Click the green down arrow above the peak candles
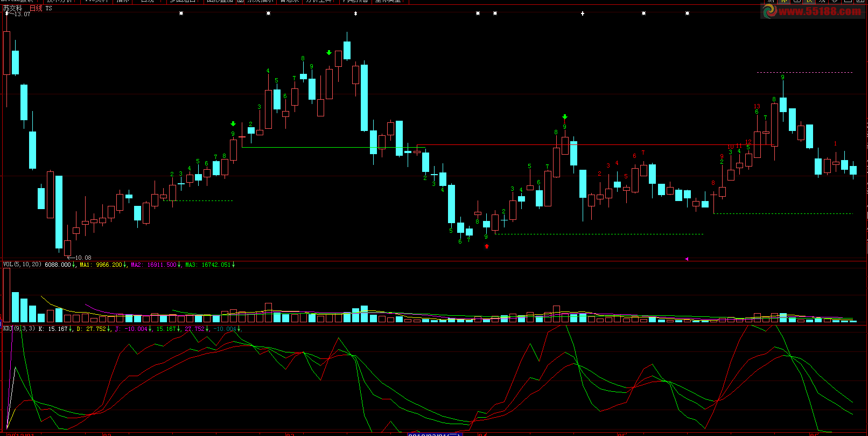 [x=329, y=53]
